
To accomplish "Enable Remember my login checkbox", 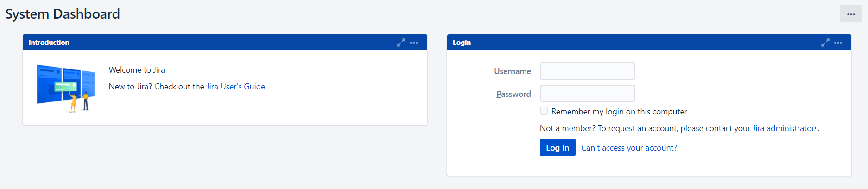I will [544, 111].
